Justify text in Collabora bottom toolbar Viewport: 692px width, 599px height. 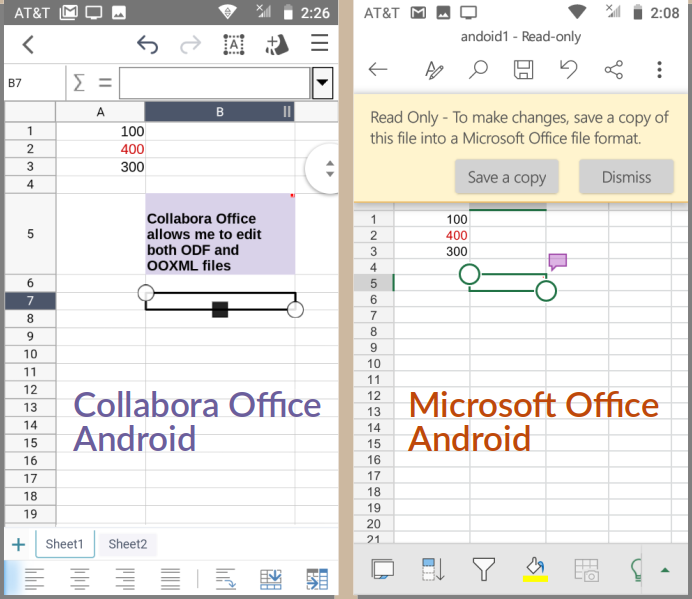[170, 579]
